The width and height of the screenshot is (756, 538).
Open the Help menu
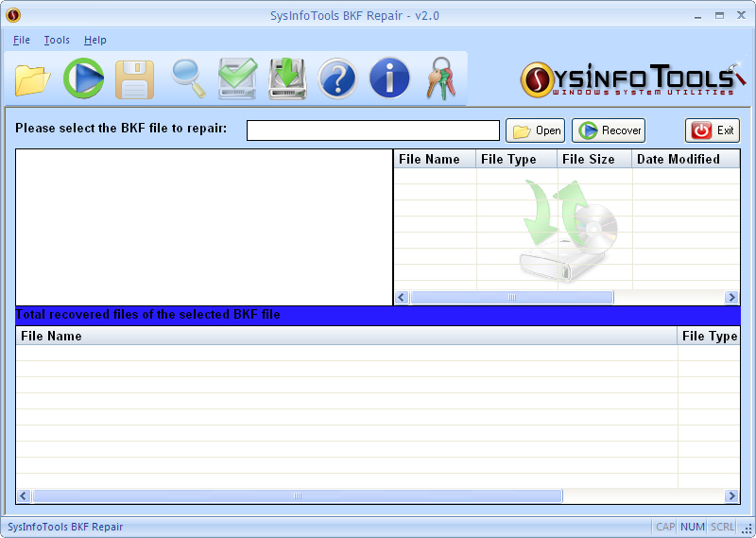[95, 40]
